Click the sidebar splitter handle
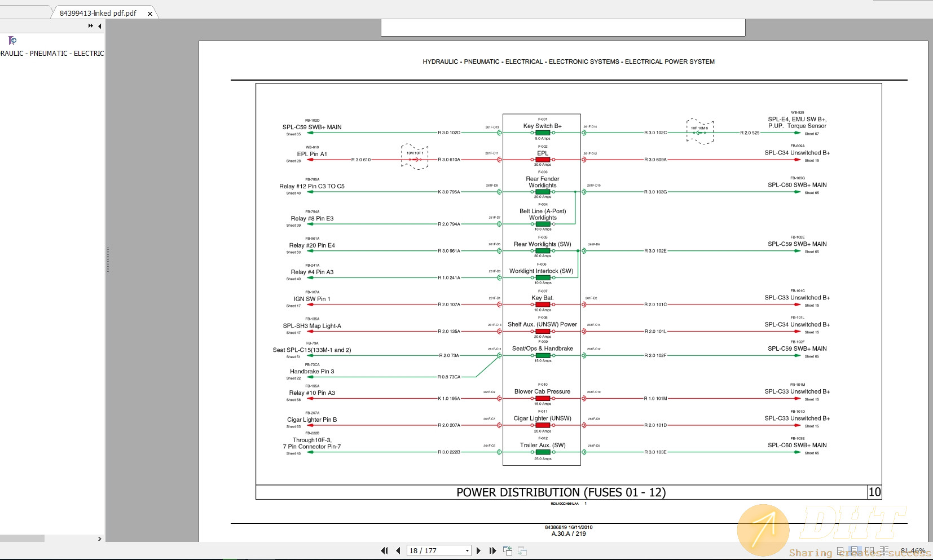Screen dimensions: 933x560 (108, 259)
